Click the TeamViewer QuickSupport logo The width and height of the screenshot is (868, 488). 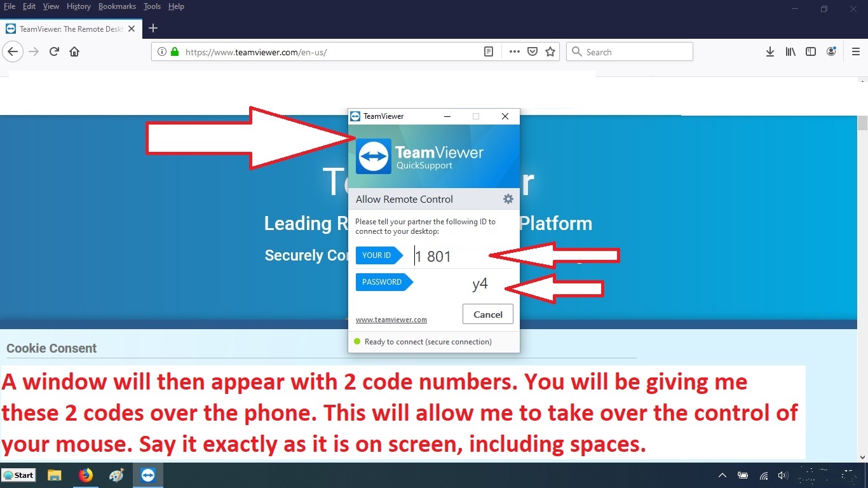[x=373, y=156]
